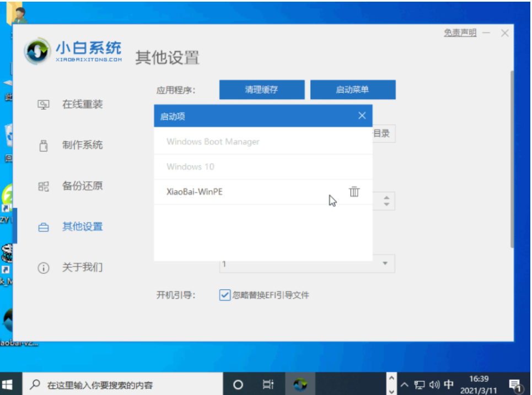Close the 启动项 popup dialog
This screenshot has width=532, height=395.
(x=362, y=116)
